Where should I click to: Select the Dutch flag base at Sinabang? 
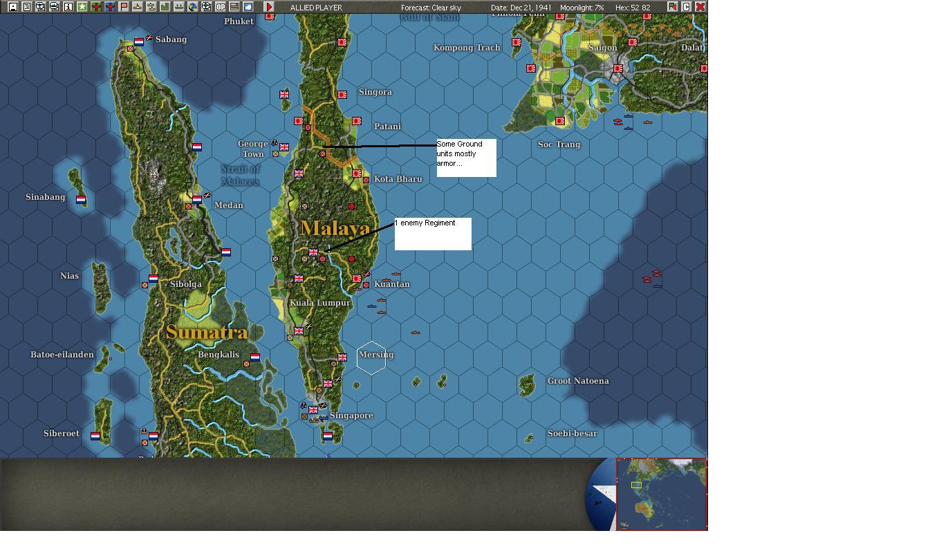click(x=81, y=200)
